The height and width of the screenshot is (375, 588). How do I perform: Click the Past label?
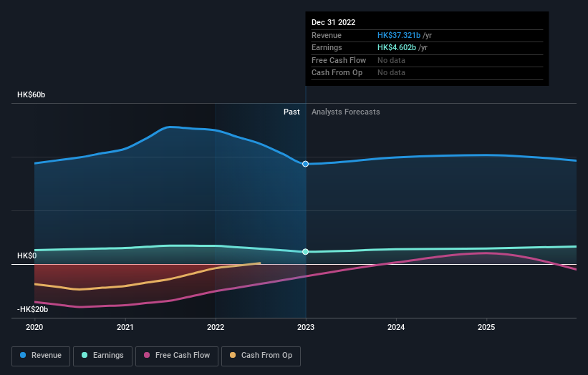point(291,112)
